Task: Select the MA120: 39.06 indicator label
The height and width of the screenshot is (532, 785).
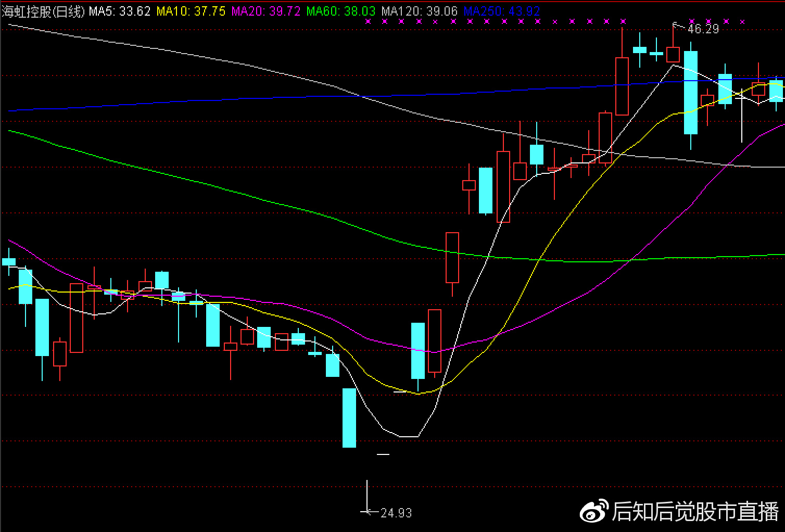Action: pos(420,11)
